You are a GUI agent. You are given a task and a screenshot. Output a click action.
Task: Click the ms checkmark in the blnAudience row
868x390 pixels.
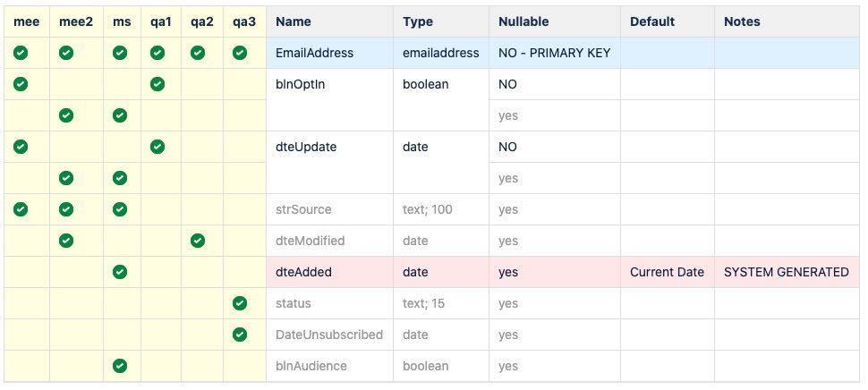pos(120,366)
